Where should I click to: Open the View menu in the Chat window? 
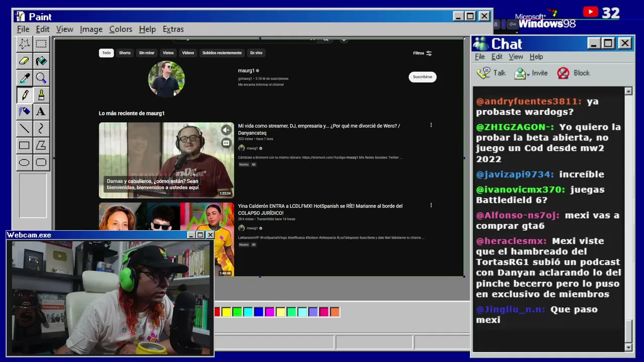pyautogui.click(x=516, y=57)
